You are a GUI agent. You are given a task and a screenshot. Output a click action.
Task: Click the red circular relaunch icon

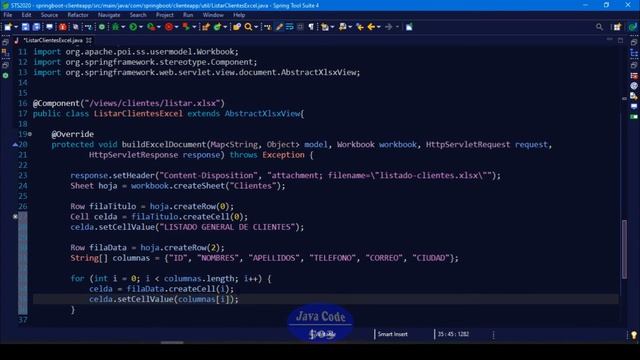click(x=169, y=27)
